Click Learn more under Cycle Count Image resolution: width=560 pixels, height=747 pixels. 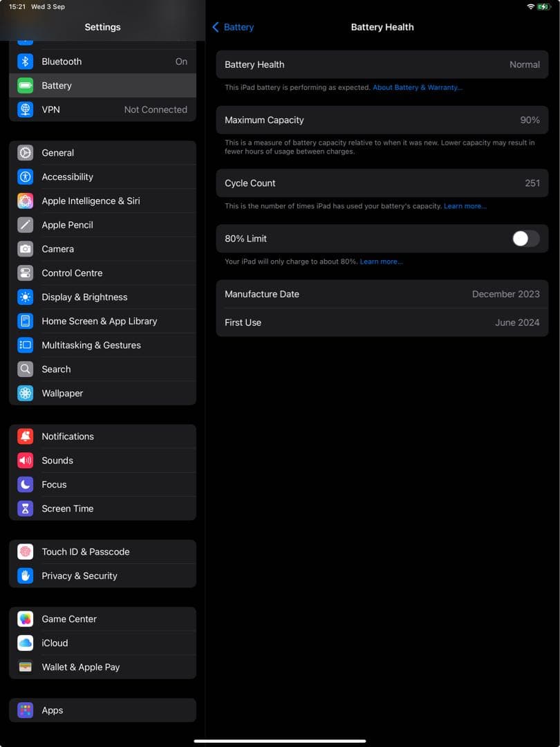465,205
